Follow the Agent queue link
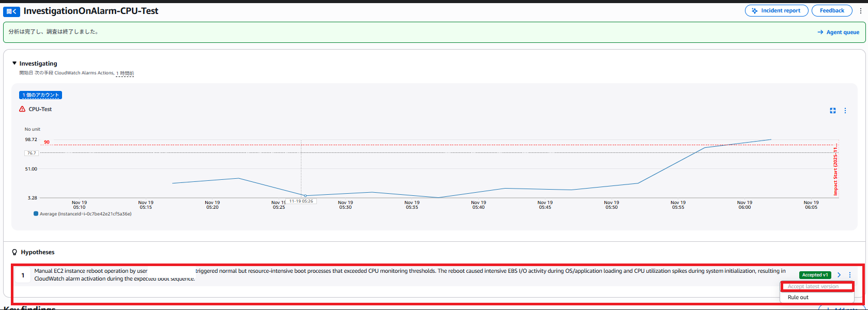The height and width of the screenshot is (310, 868). [x=838, y=32]
